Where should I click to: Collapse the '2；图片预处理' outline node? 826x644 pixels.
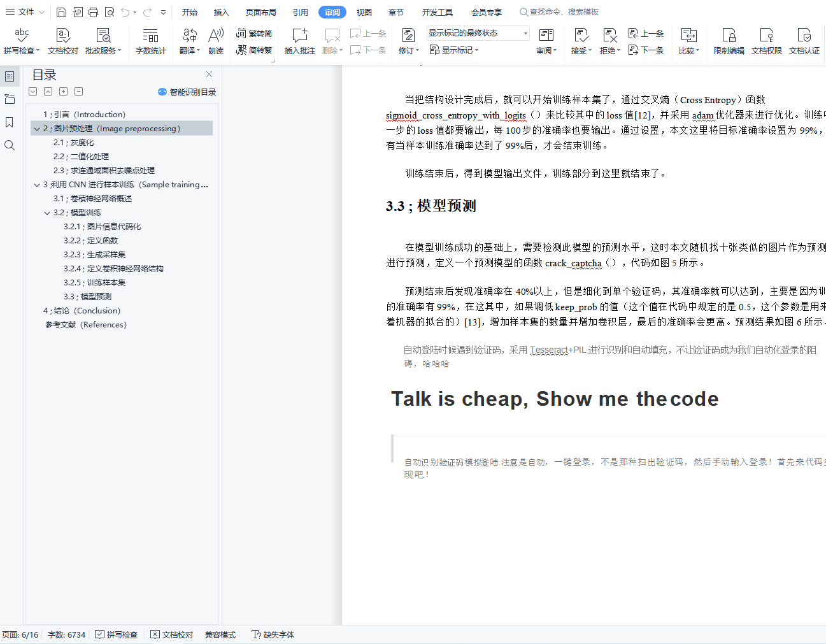(x=36, y=129)
